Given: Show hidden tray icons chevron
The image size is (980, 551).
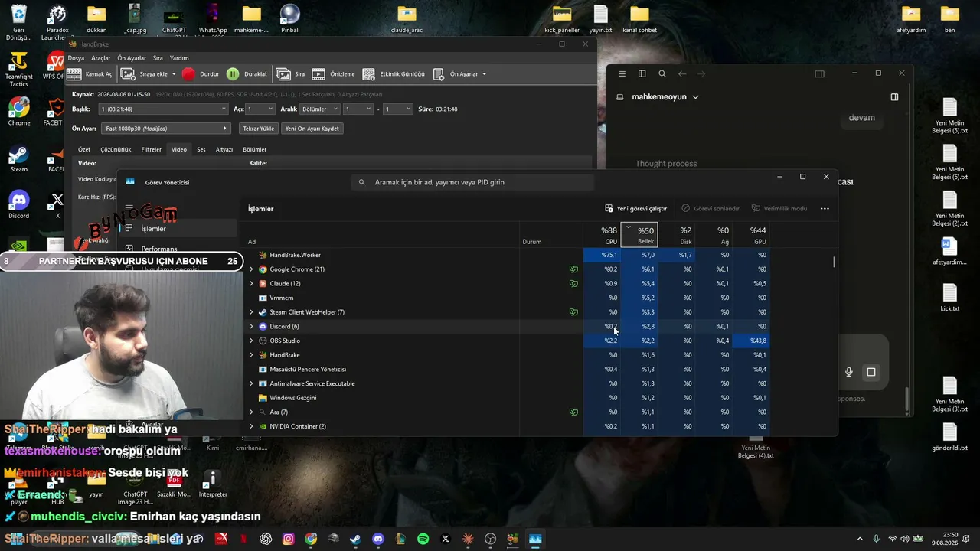Looking at the screenshot, I should [x=860, y=539].
